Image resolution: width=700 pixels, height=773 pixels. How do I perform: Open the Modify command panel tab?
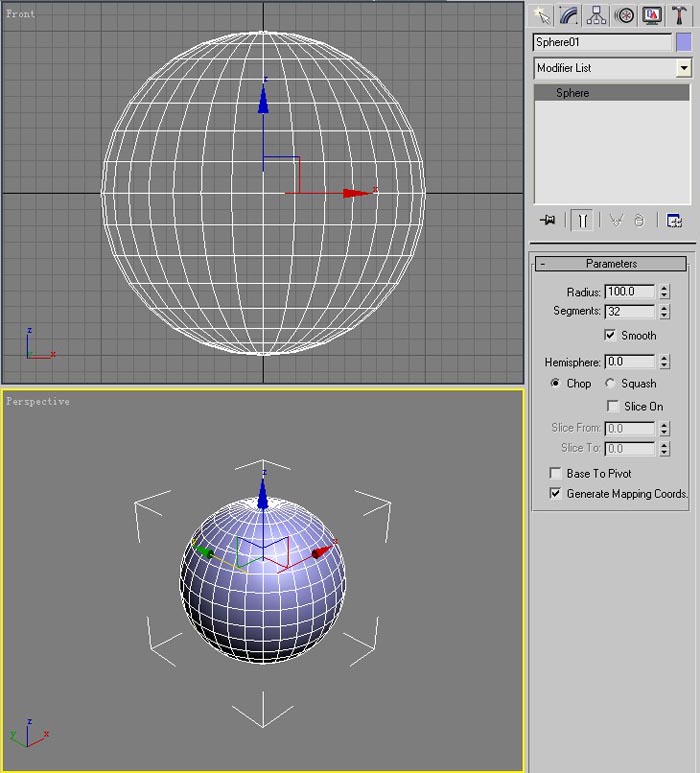click(x=569, y=15)
